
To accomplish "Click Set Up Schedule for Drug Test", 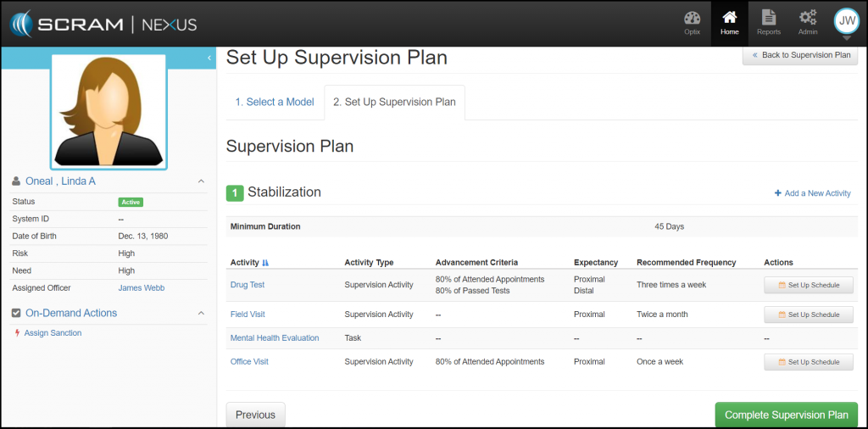I will (x=808, y=285).
